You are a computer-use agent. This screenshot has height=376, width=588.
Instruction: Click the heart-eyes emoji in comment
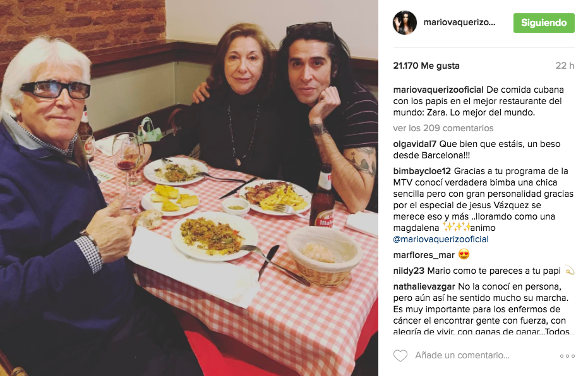[464, 255]
